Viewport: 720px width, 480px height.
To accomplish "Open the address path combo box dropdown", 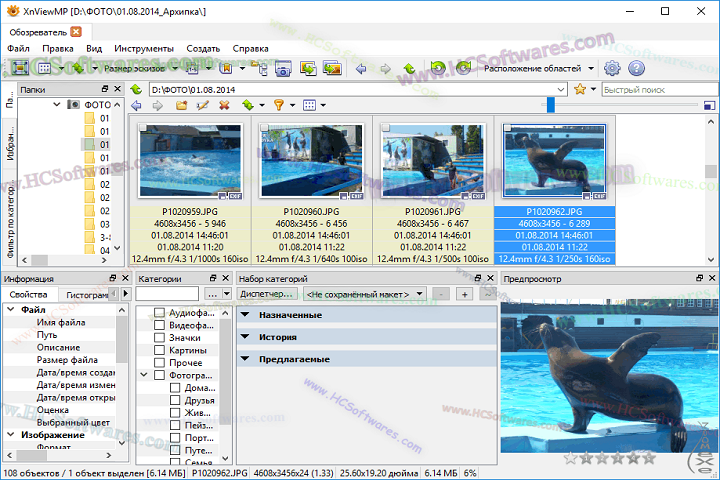I will tap(561, 90).
